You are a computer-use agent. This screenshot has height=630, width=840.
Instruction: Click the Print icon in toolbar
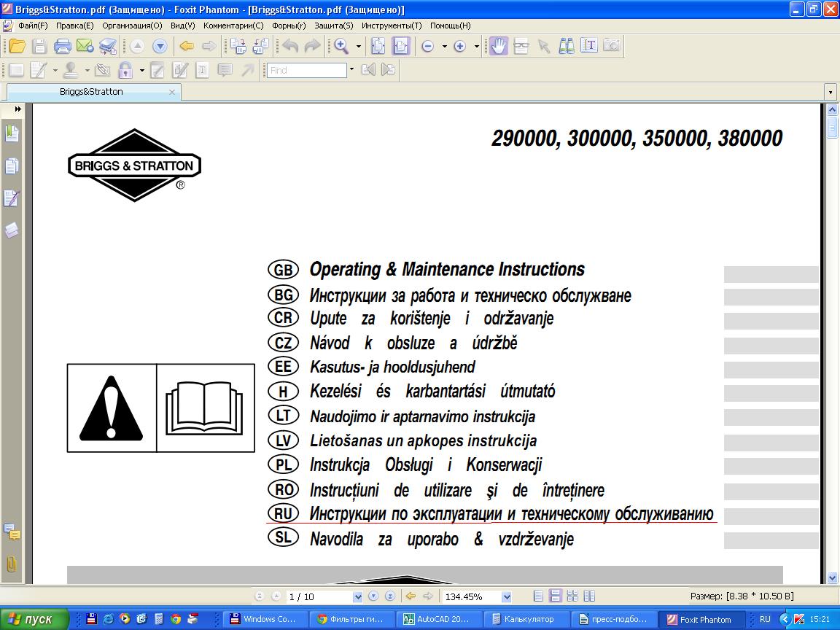tap(63, 47)
